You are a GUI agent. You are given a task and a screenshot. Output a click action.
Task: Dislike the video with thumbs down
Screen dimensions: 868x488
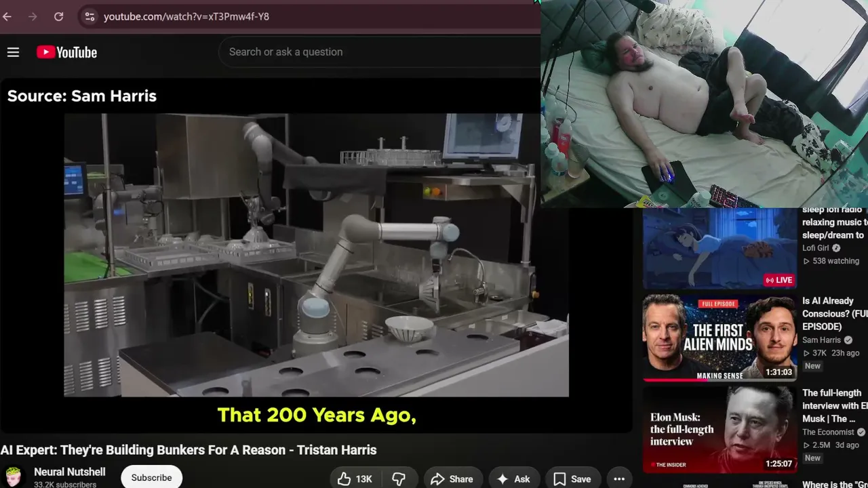point(399,479)
